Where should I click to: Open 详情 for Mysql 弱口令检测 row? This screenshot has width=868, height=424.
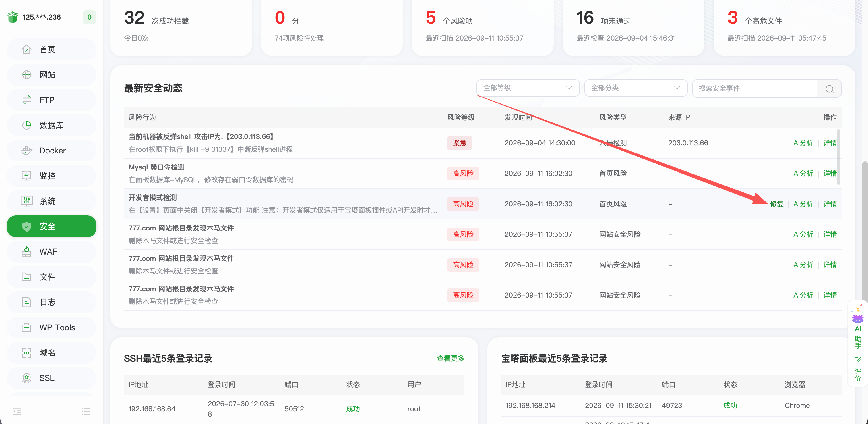(830, 174)
